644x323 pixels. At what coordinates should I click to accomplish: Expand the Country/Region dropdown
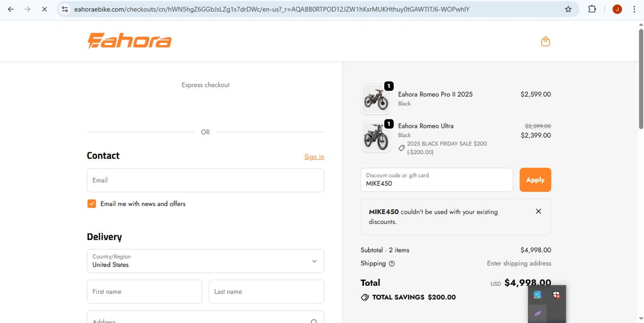[x=206, y=261]
